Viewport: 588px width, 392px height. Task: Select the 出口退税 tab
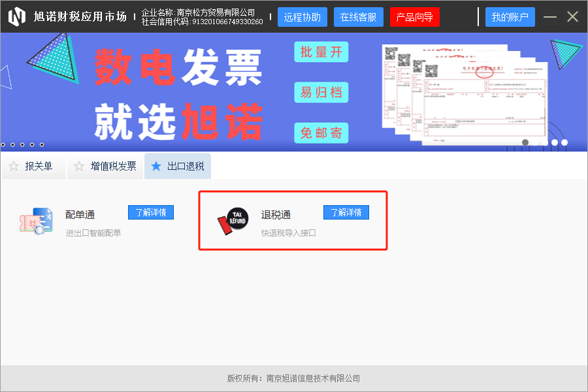(178, 166)
